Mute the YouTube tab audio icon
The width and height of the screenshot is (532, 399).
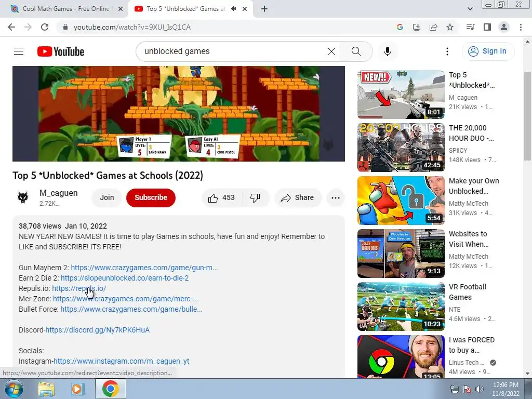[233, 9]
